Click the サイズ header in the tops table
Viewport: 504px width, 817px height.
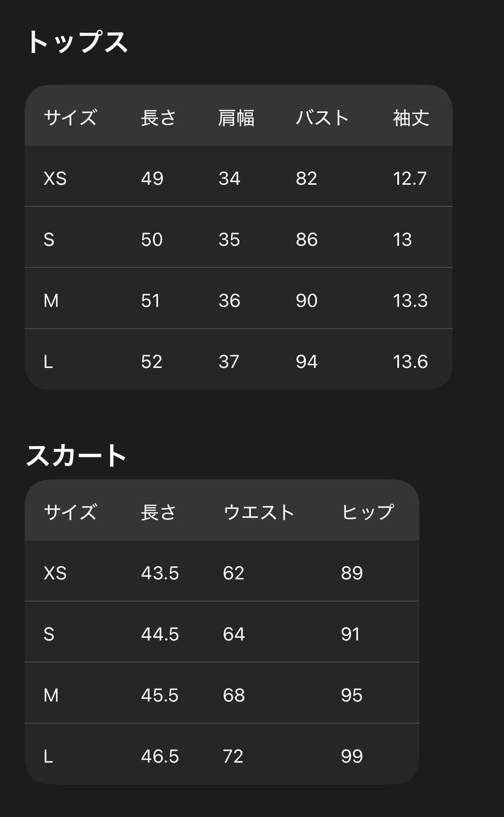point(70,118)
